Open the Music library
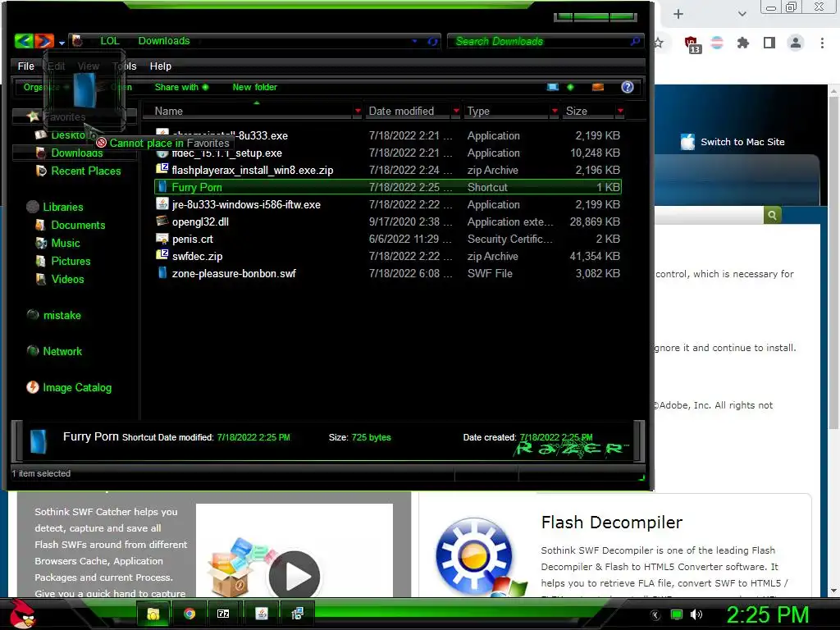 pyautogui.click(x=66, y=243)
